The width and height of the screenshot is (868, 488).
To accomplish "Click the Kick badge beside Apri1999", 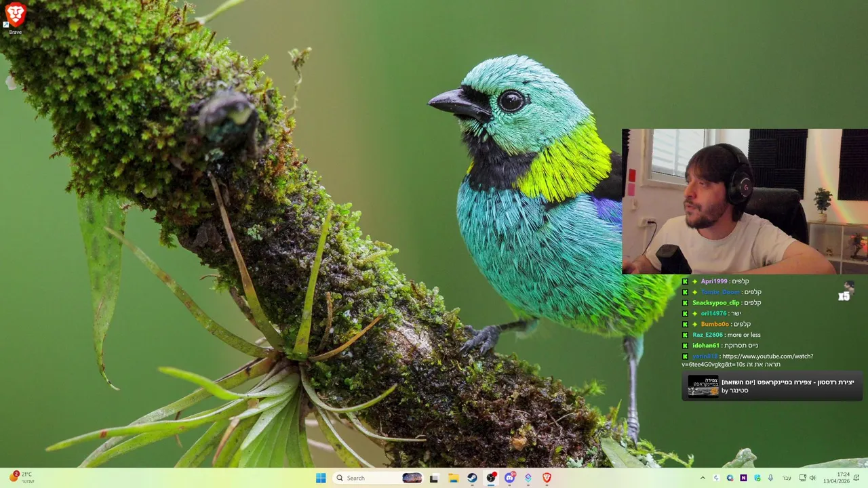I will 685,281.
